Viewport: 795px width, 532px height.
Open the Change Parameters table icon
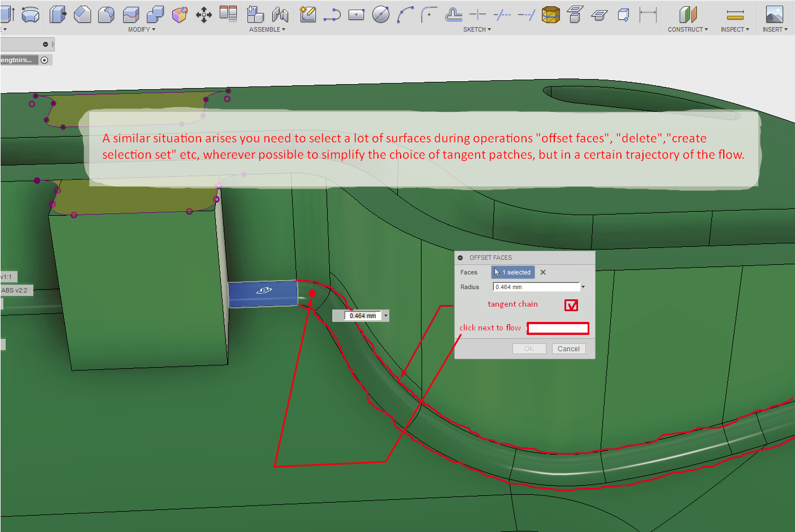tap(228, 13)
